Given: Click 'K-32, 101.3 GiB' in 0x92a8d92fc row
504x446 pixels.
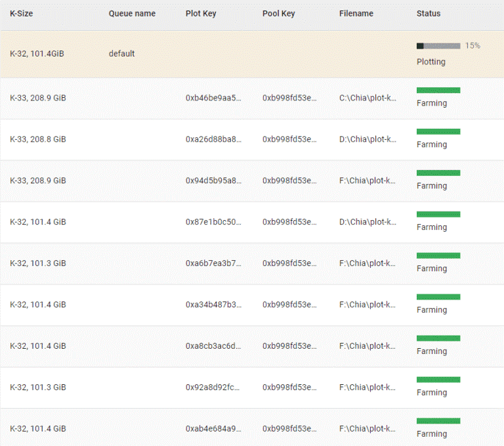Looking at the screenshot, I should coord(38,388).
